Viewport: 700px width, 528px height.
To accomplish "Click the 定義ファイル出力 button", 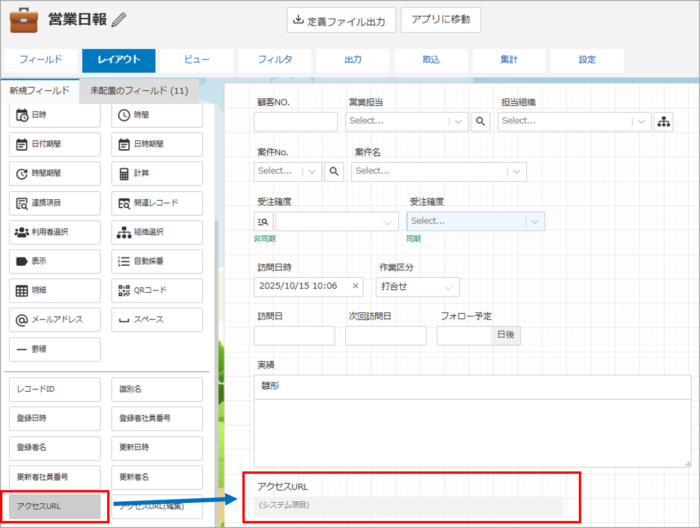I will 339,20.
